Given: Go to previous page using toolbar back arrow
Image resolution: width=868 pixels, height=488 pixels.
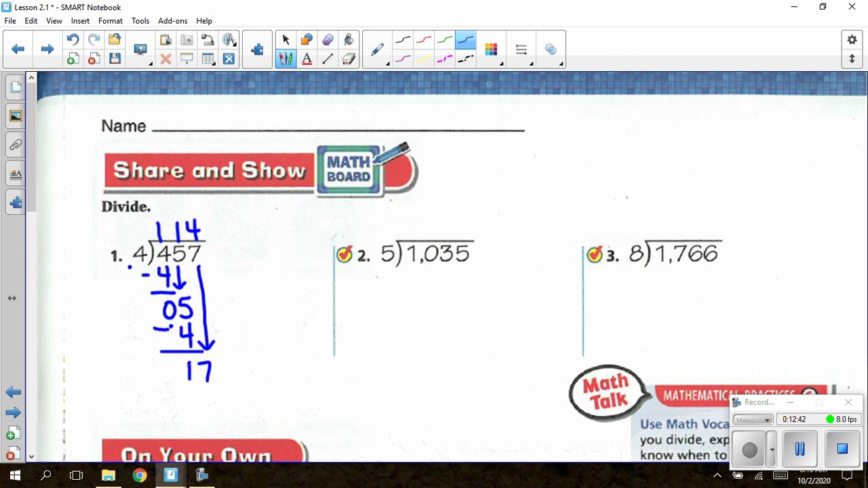Looking at the screenshot, I should tap(18, 49).
